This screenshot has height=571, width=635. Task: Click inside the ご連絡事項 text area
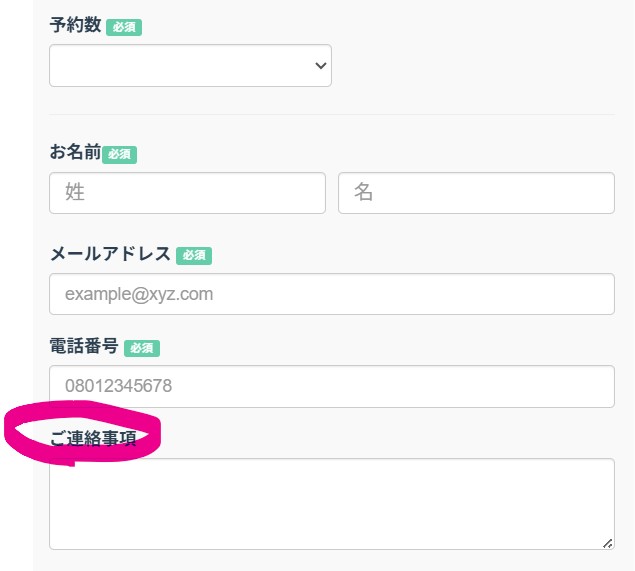coord(332,504)
